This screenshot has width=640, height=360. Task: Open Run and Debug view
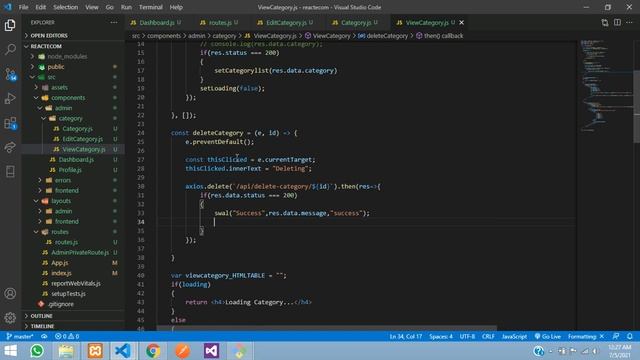click(10, 98)
